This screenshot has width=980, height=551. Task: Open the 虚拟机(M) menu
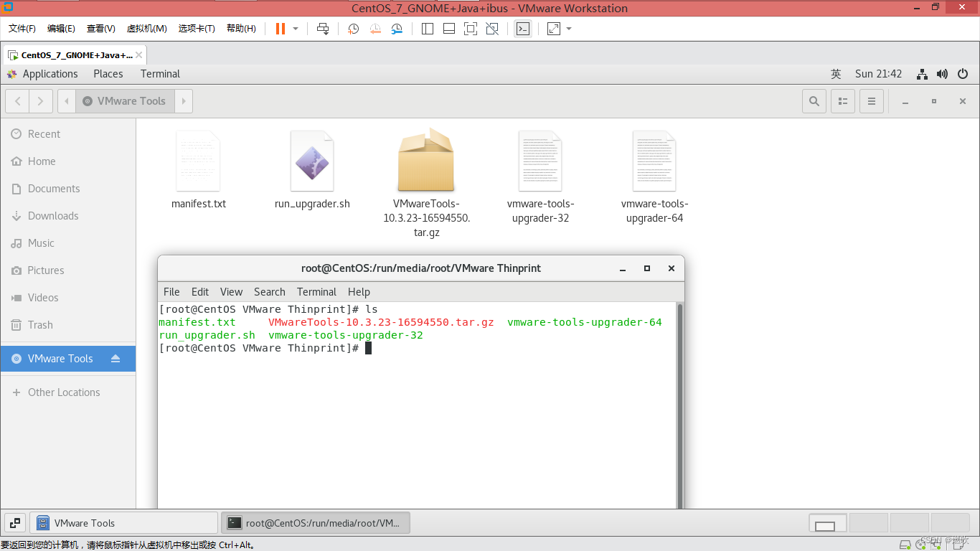pyautogui.click(x=147, y=29)
